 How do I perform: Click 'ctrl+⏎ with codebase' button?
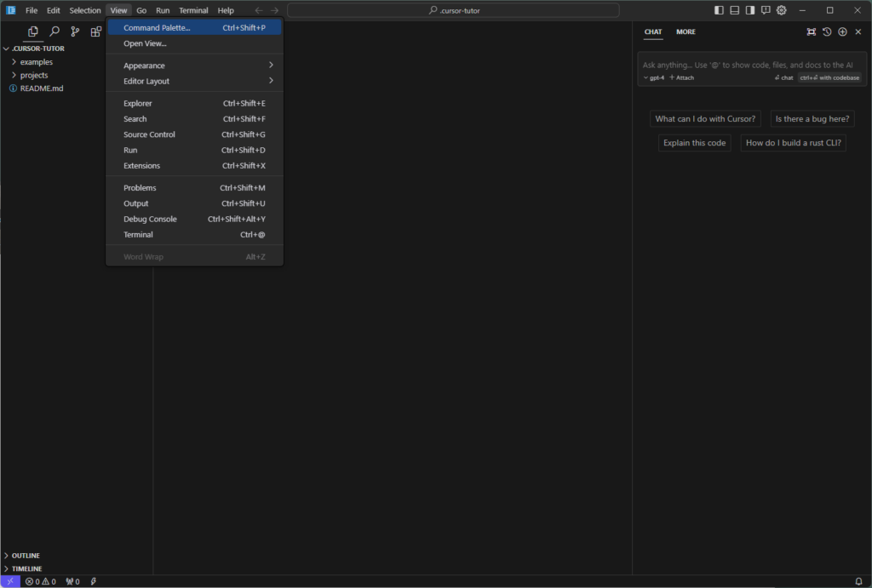[829, 77]
